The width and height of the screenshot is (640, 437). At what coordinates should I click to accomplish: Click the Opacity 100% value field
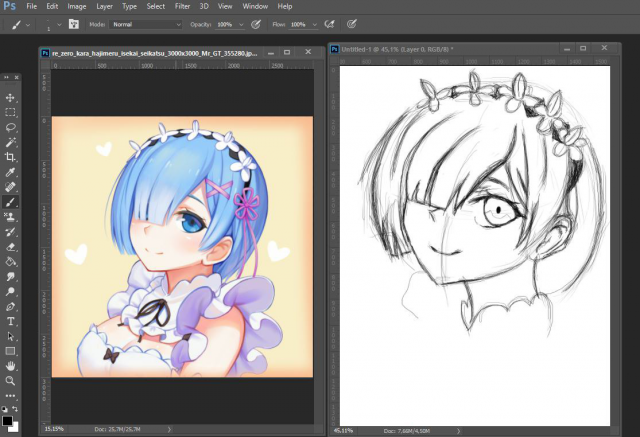click(x=225, y=24)
